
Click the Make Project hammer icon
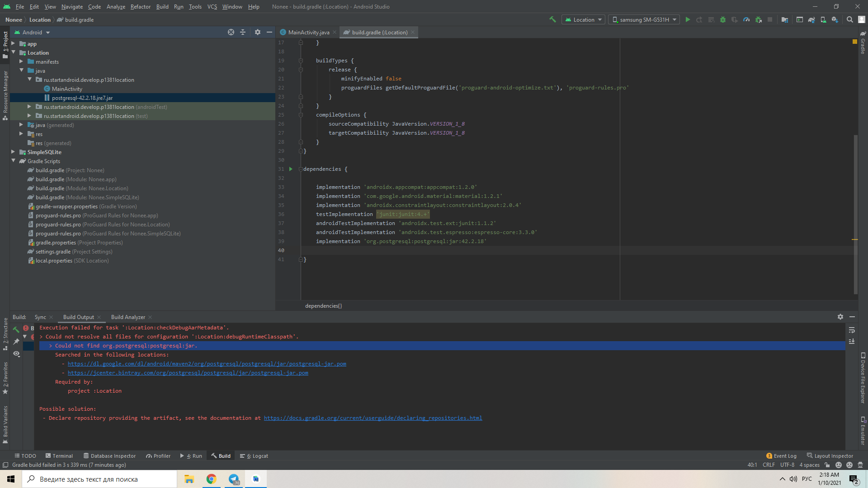pyautogui.click(x=552, y=19)
